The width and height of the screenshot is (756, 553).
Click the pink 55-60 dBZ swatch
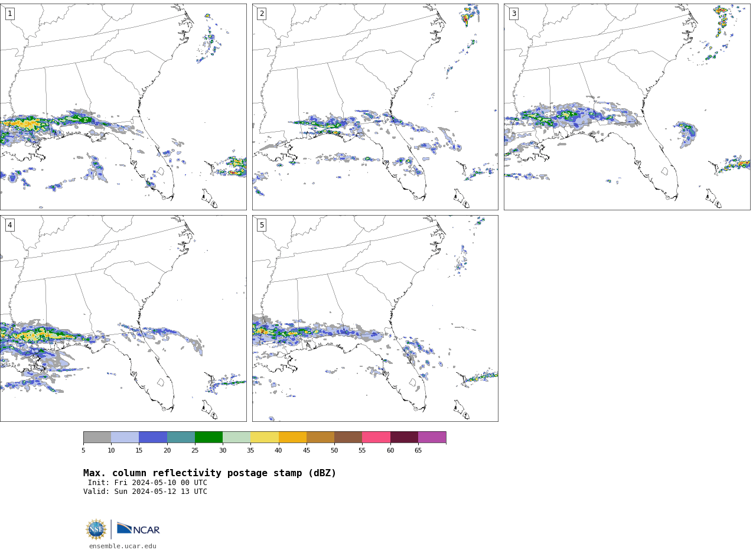pos(376,437)
